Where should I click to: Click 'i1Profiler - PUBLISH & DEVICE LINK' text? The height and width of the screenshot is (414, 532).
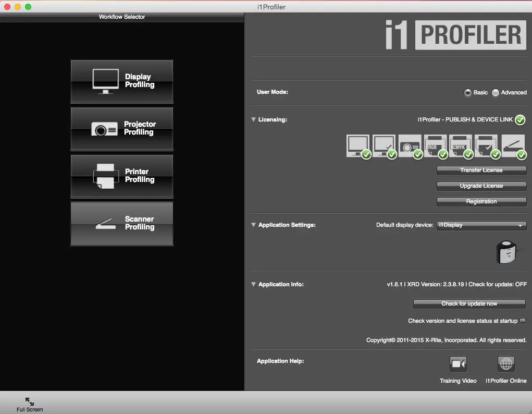(x=465, y=119)
